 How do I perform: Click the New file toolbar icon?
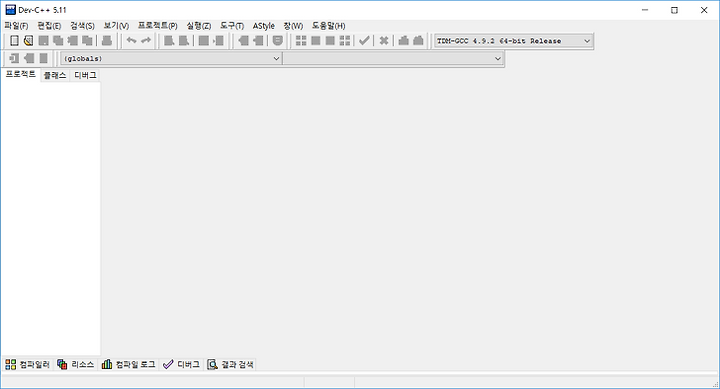point(14,41)
